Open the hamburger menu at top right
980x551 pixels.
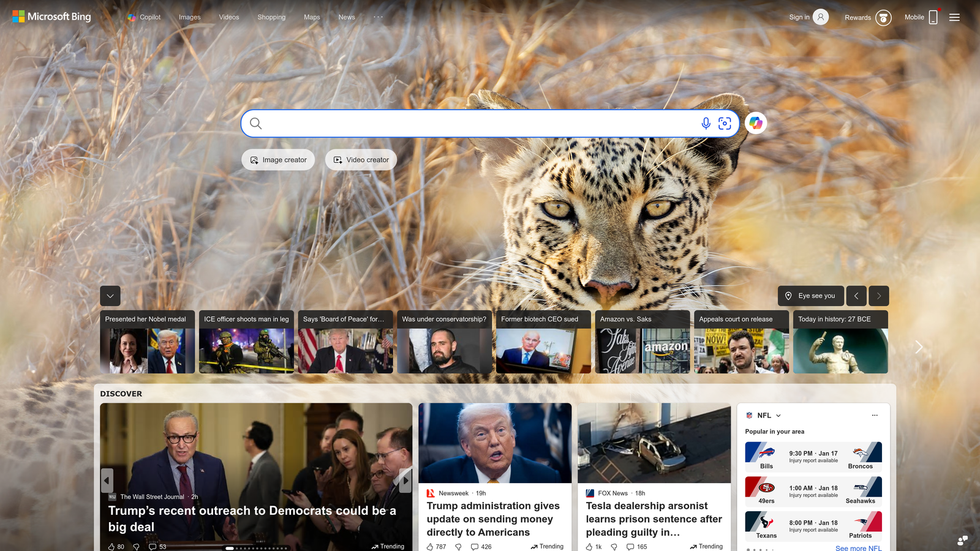(x=954, y=17)
